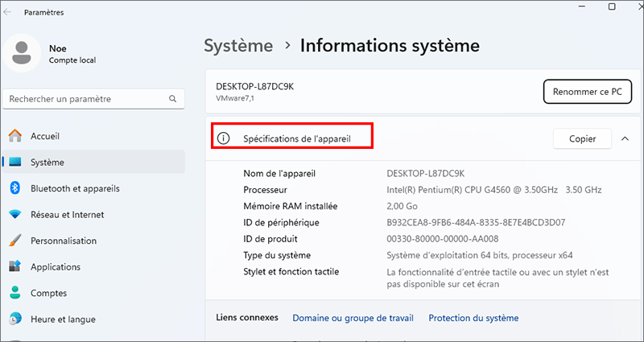The image size is (644, 342).
Task: Click the Paramètres window title
Action: [44, 13]
